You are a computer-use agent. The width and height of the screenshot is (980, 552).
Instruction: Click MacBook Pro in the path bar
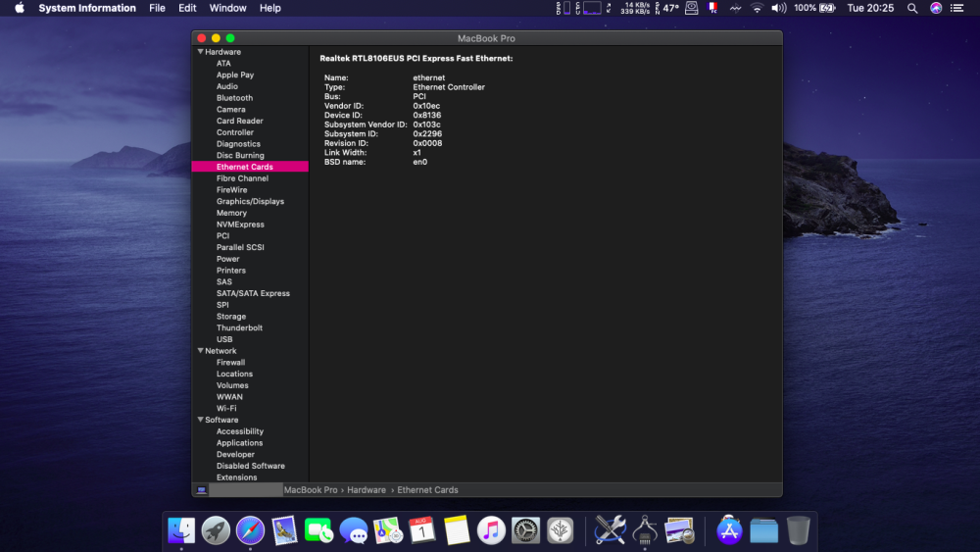[311, 490]
